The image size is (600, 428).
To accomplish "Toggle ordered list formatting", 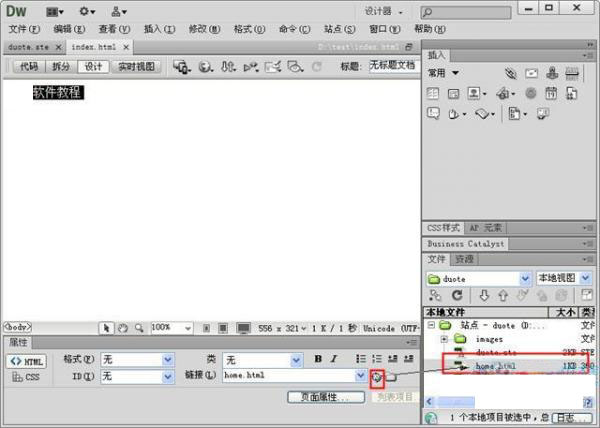I will pos(377,359).
